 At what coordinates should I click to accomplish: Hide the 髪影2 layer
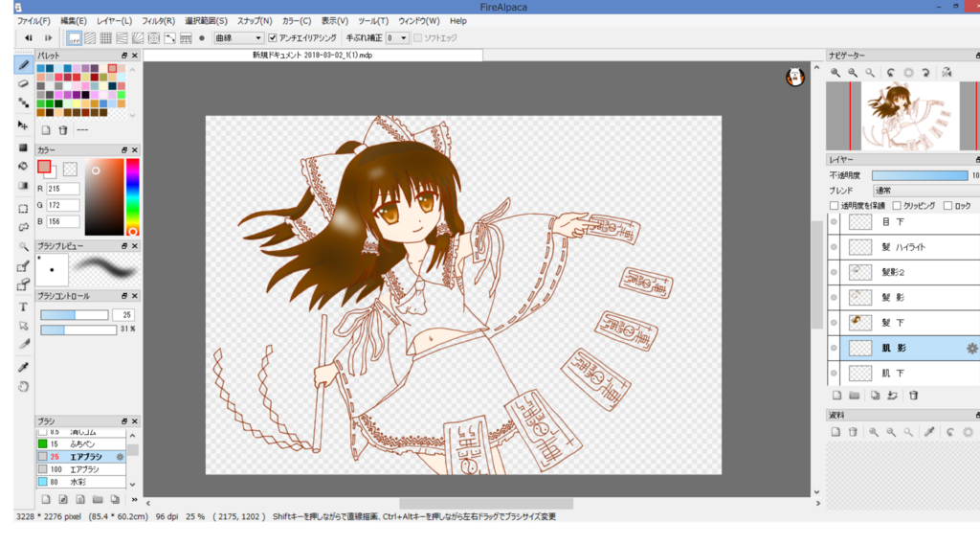(x=834, y=272)
